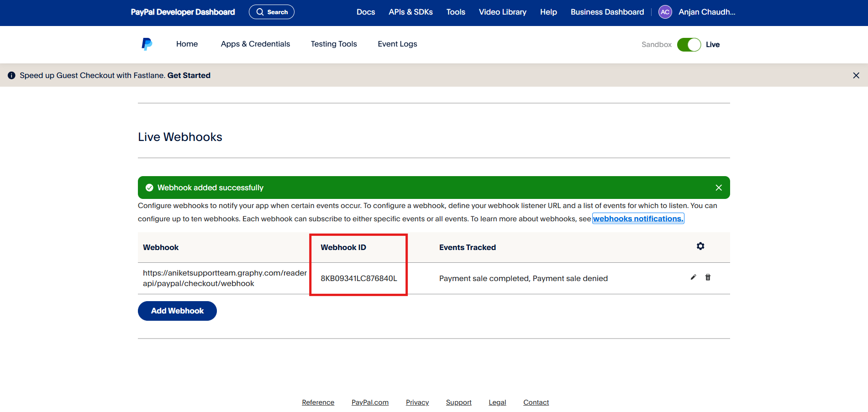Open the Search box in header
The width and height of the screenshot is (868, 412).
pyautogui.click(x=272, y=12)
